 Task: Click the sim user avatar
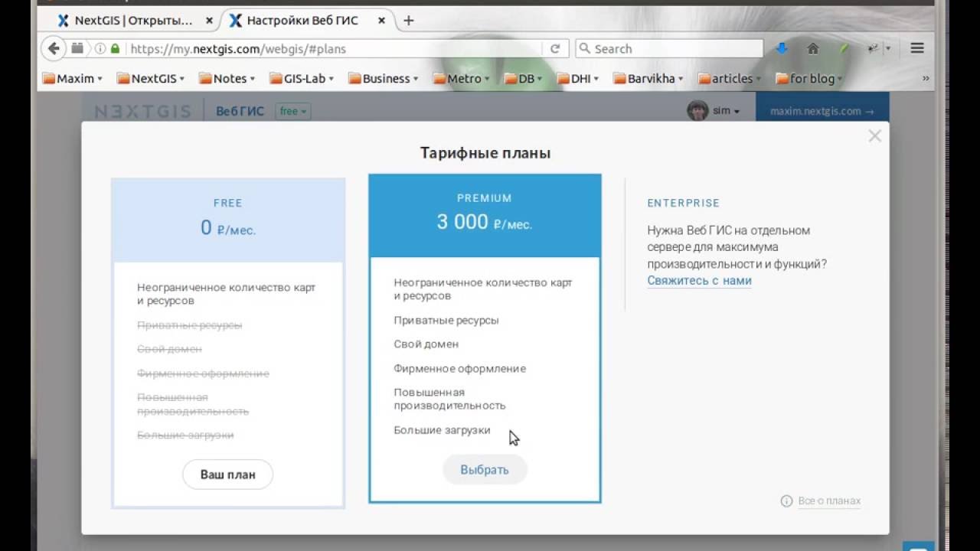point(697,111)
